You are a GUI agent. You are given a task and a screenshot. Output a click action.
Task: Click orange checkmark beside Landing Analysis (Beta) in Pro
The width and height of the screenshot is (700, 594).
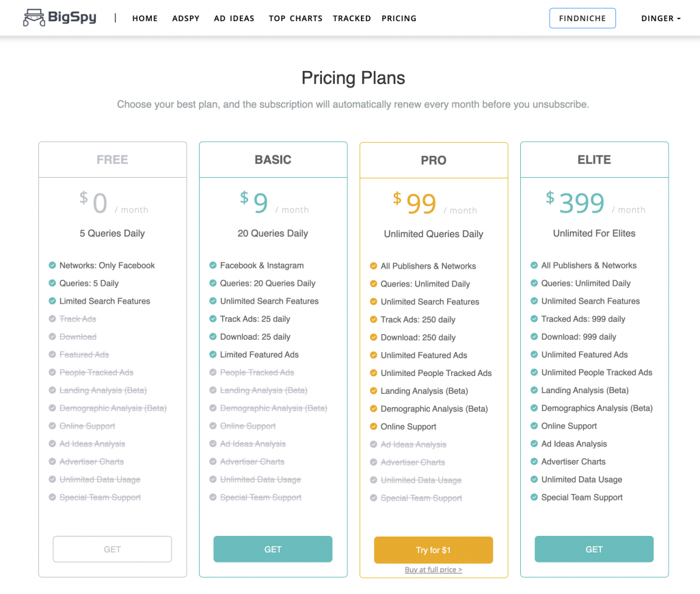(x=373, y=391)
